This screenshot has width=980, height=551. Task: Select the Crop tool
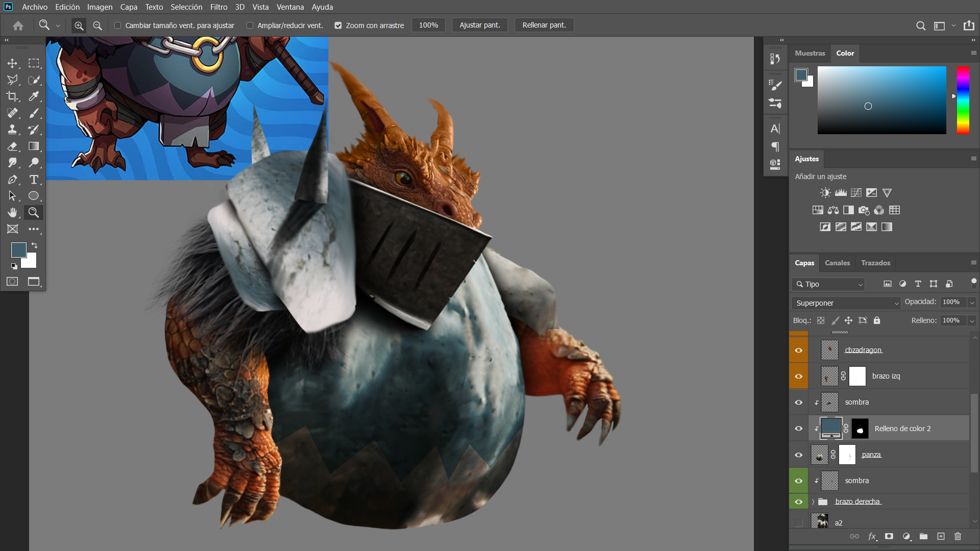point(12,96)
